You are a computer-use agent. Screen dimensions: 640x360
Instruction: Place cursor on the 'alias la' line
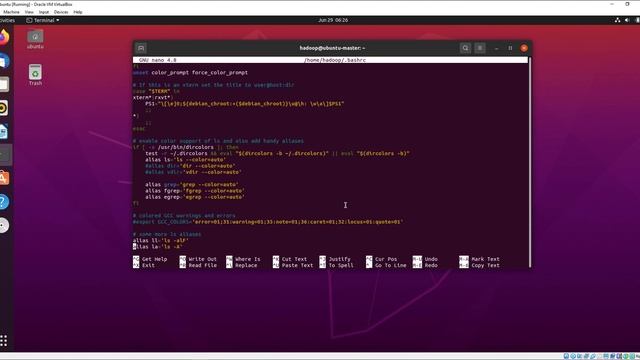coord(158,247)
